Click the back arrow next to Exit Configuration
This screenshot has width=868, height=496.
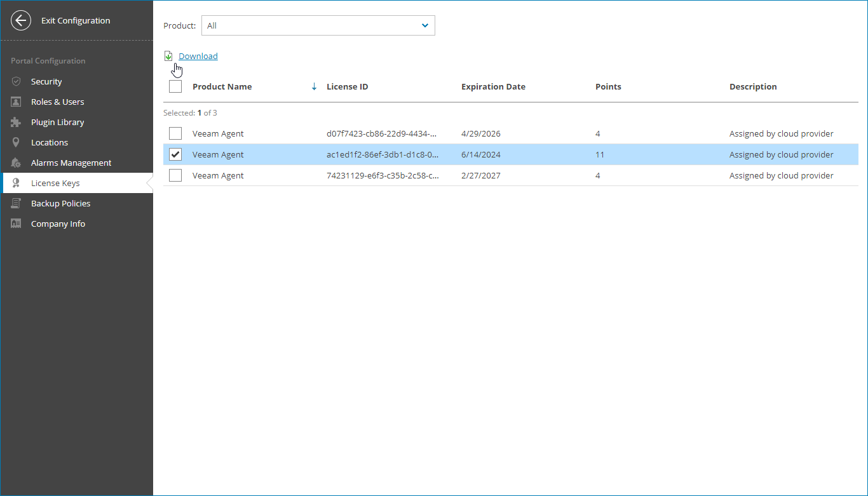[x=20, y=20]
